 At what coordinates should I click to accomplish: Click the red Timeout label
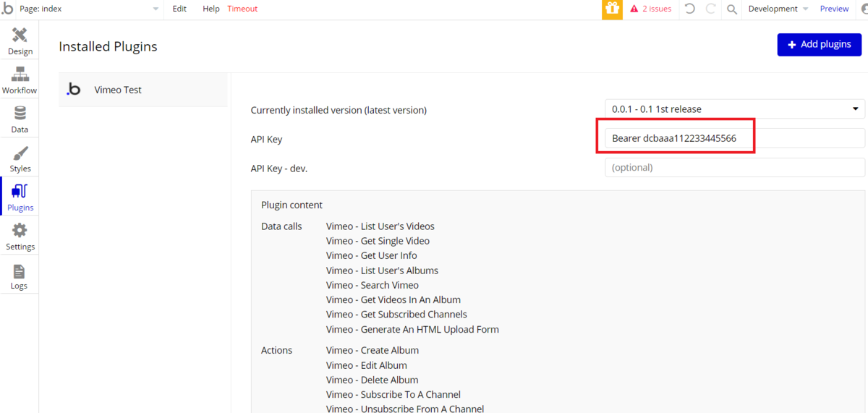pyautogui.click(x=242, y=9)
